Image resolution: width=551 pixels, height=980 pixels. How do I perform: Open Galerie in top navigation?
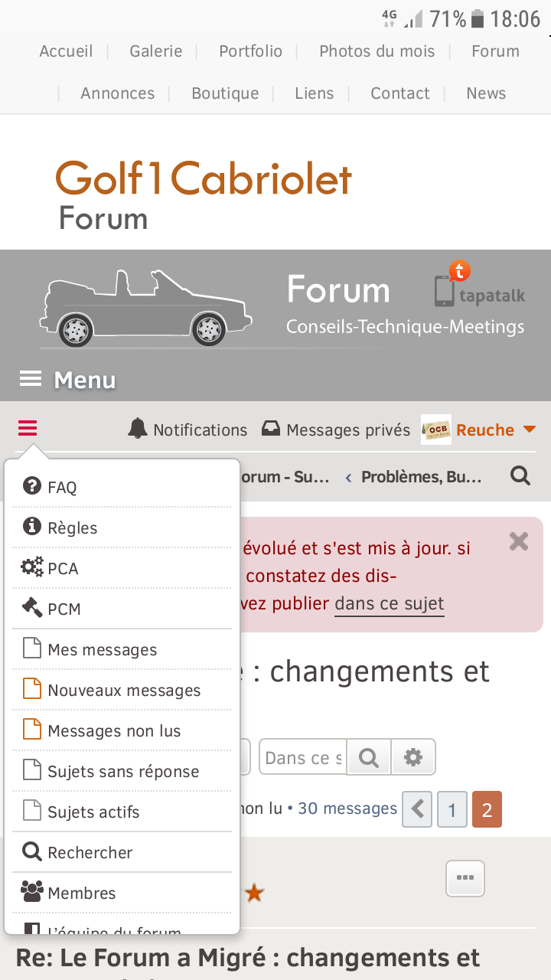tap(156, 51)
